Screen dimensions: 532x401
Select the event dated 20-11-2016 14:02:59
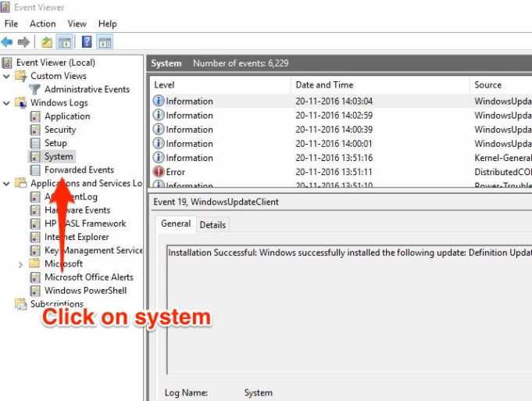pyautogui.click(x=341, y=115)
